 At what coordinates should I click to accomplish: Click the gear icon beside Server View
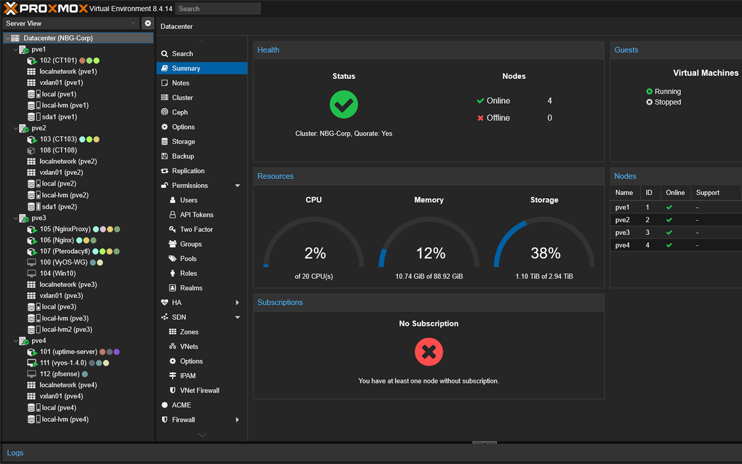148,23
